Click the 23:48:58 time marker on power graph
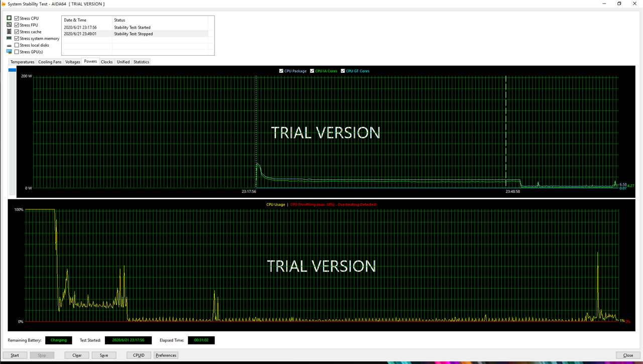The width and height of the screenshot is (643, 364). (x=512, y=191)
